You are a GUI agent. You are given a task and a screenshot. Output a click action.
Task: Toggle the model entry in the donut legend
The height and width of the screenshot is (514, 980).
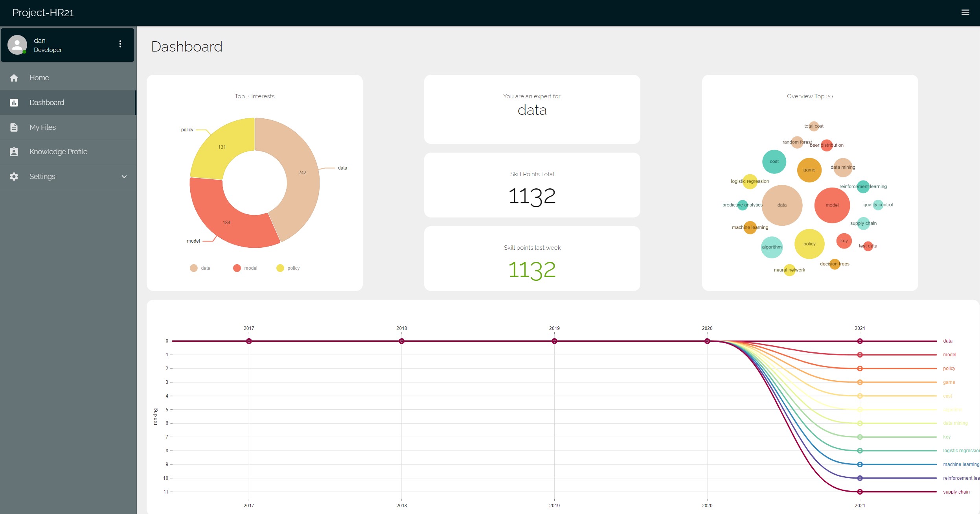click(246, 268)
